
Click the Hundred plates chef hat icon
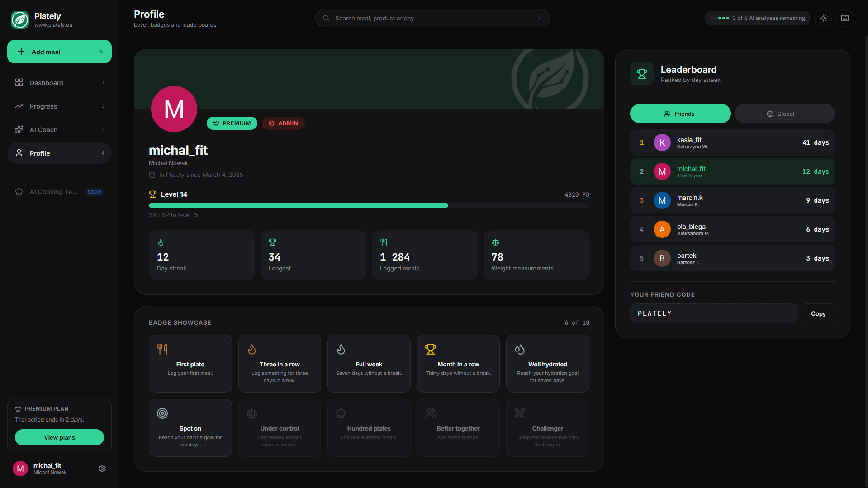pos(341,413)
